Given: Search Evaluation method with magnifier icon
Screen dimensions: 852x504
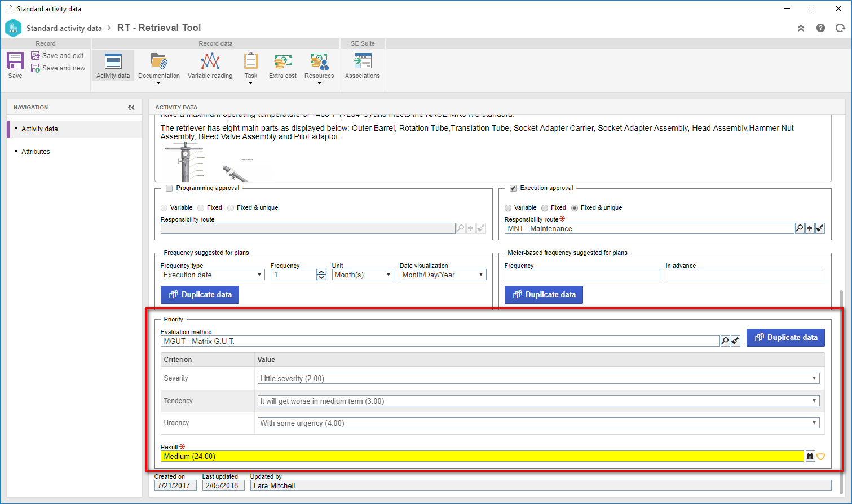Looking at the screenshot, I should (725, 341).
